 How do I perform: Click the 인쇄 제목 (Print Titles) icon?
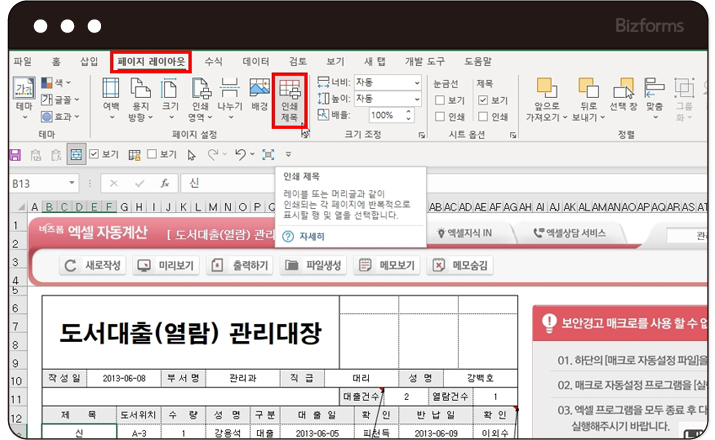(290, 100)
